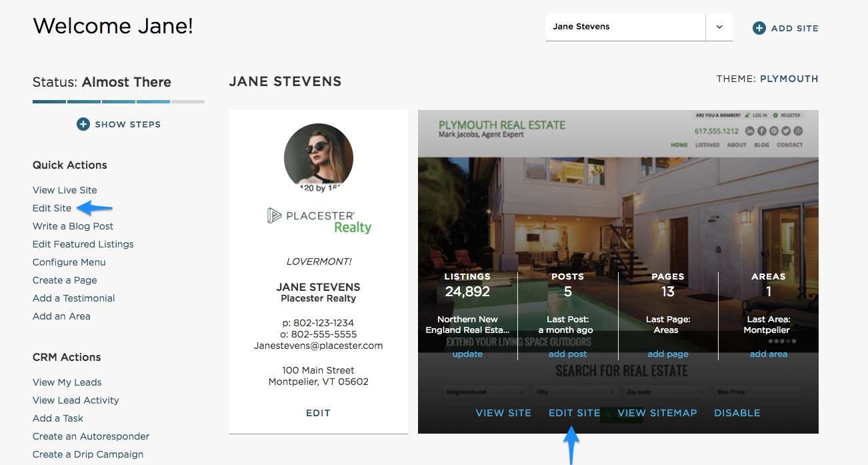Viewport: 868px width, 465px height.
Task: Open Twitter icon in site preview
Action: (x=786, y=131)
